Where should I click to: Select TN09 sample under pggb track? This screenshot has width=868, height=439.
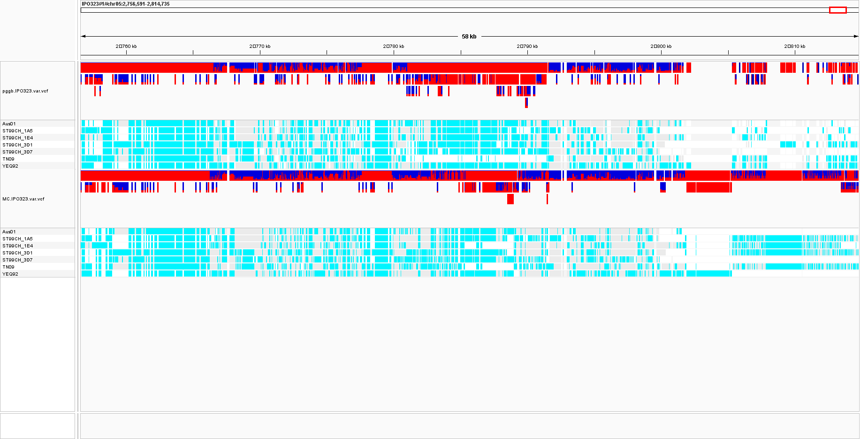click(8, 159)
